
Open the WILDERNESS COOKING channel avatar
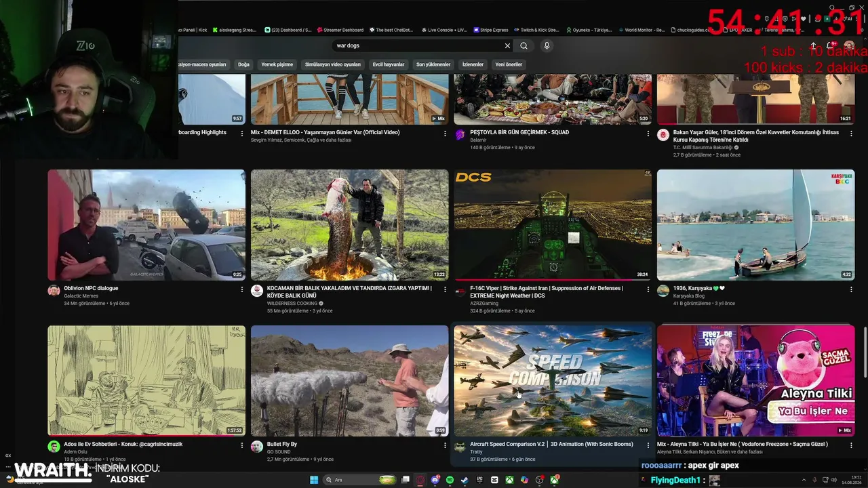pos(257,291)
